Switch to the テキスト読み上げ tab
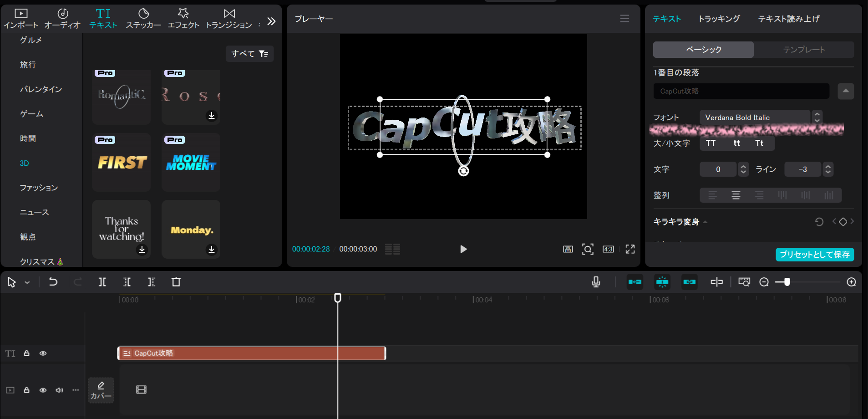Viewport: 868px width, 419px height. pyautogui.click(x=789, y=19)
